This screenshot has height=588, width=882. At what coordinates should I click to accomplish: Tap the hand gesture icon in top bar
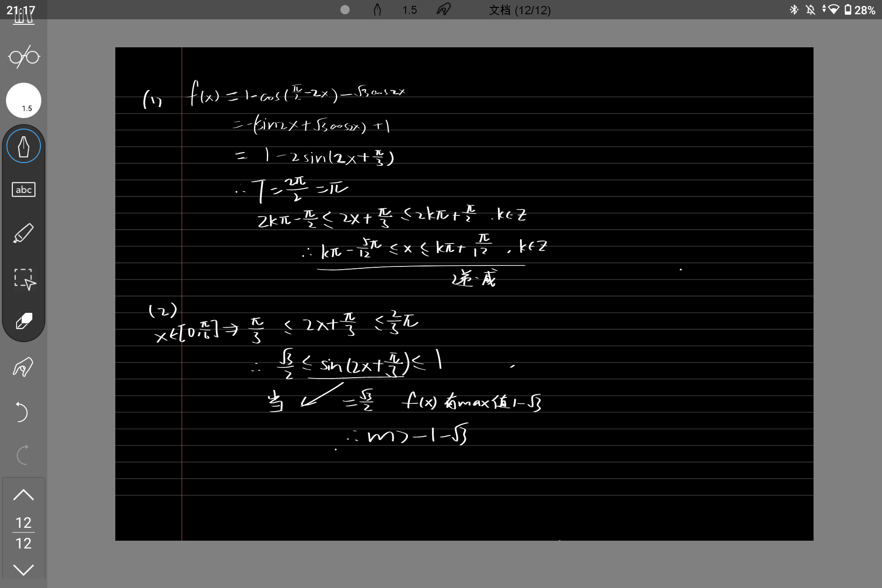coord(443,10)
